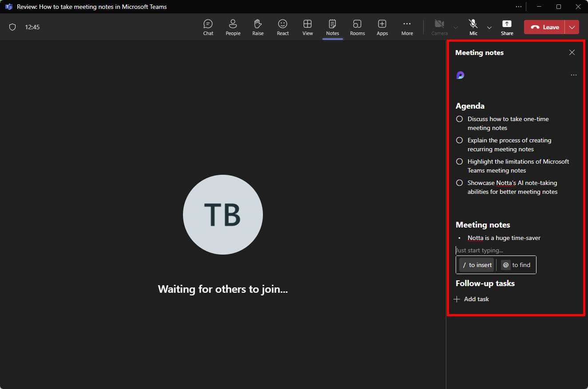
Task: Open breakout Rooms
Action: (x=358, y=27)
